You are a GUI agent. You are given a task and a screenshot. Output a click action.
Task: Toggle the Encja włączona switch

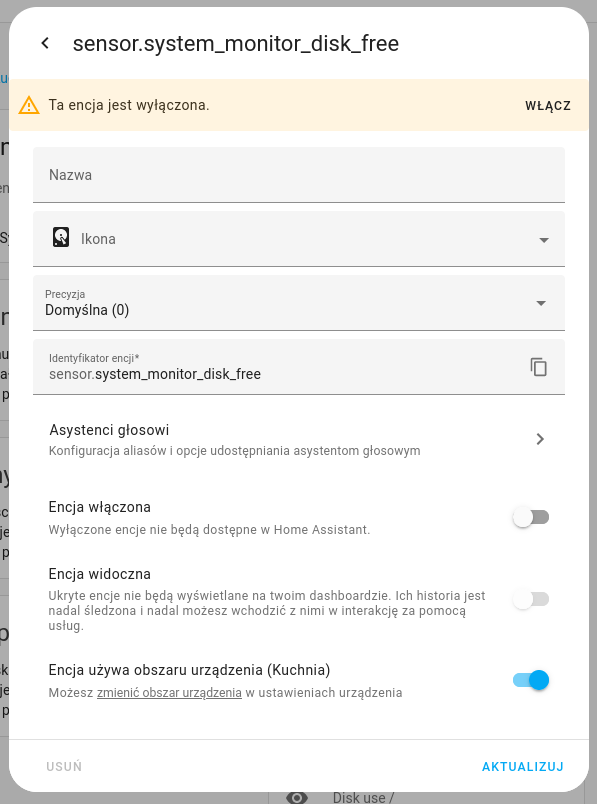531,517
